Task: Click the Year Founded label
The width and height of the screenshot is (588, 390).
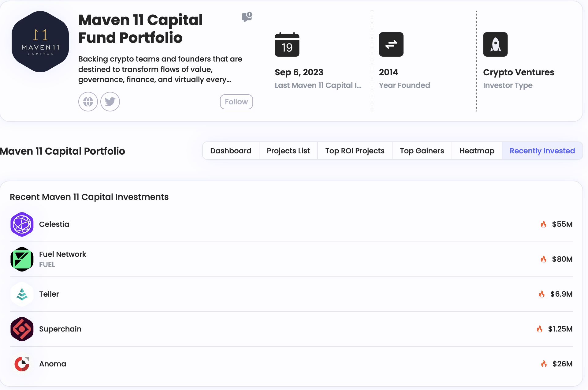Action: [x=404, y=85]
